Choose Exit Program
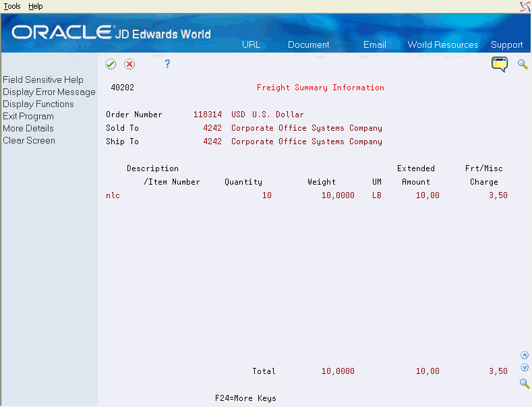 click(28, 117)
